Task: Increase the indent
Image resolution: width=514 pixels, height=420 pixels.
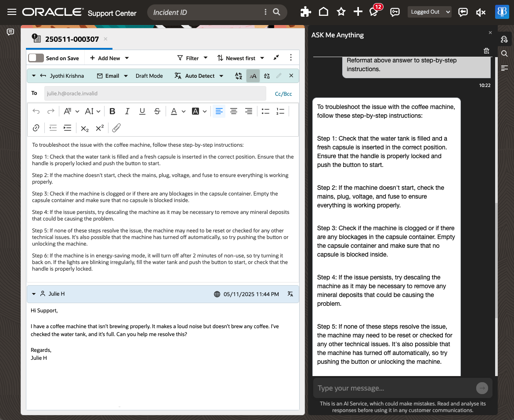Action: pyautogui.click(x=68, y=128)
